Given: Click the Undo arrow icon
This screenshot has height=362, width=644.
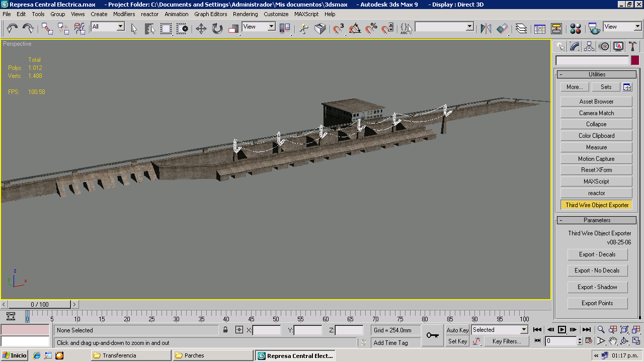Looking at the screenshot, I should (12, 29).
